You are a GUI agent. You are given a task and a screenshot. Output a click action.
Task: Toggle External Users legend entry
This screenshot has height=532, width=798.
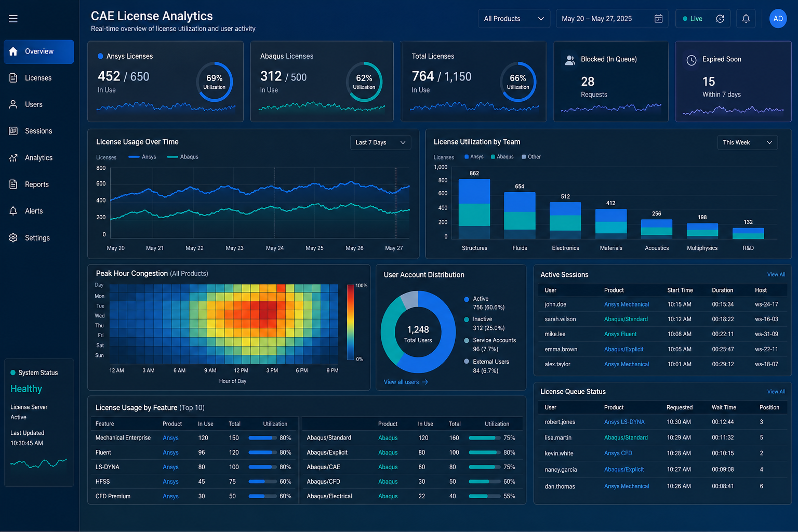pyautogui.click(x=487, y=366)
